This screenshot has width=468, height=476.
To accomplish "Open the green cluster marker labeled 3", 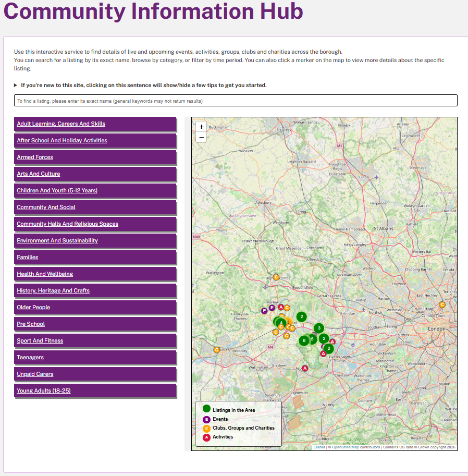I will click(x=319, y=328).
